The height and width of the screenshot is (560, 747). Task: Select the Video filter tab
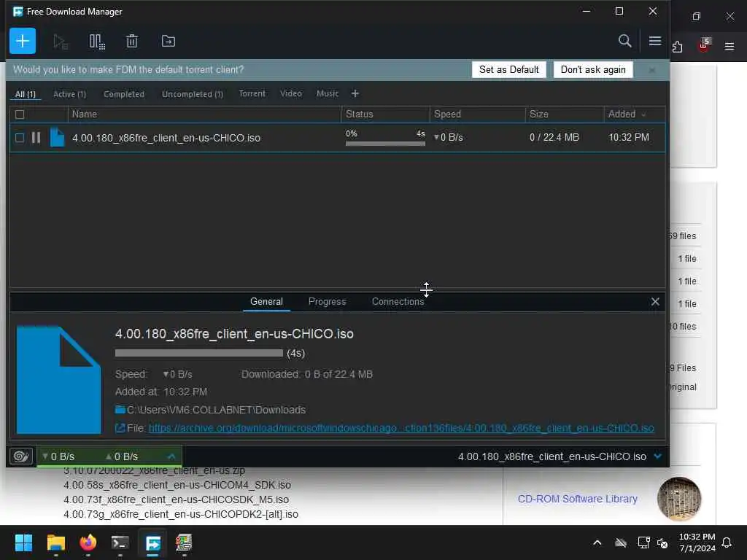pyautogui.click(x=290, y=94)
